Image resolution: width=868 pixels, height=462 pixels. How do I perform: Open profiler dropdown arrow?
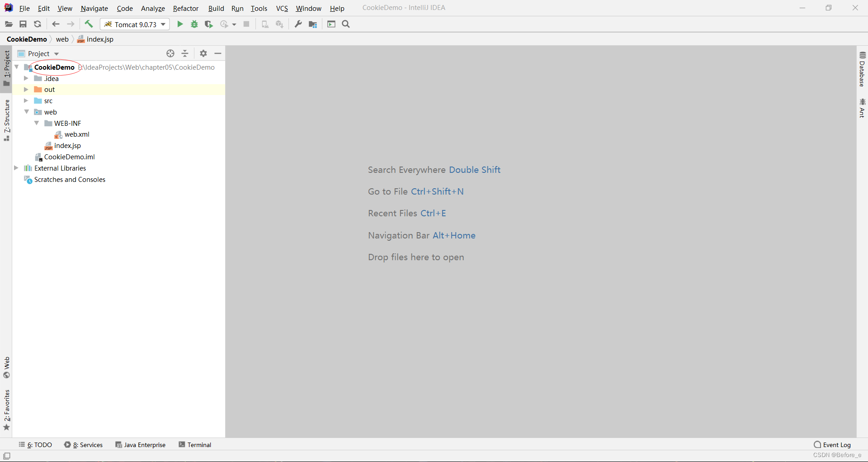tap(234, 24)
